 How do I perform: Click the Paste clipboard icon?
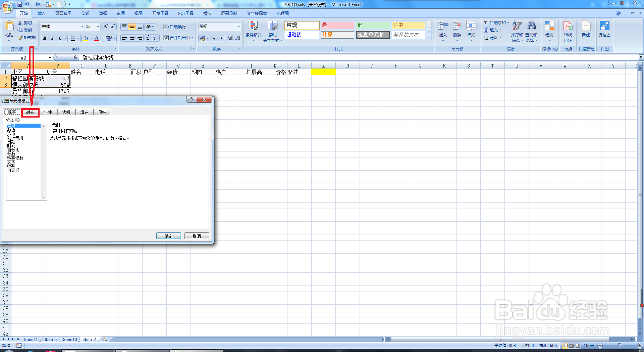point(9,26)
